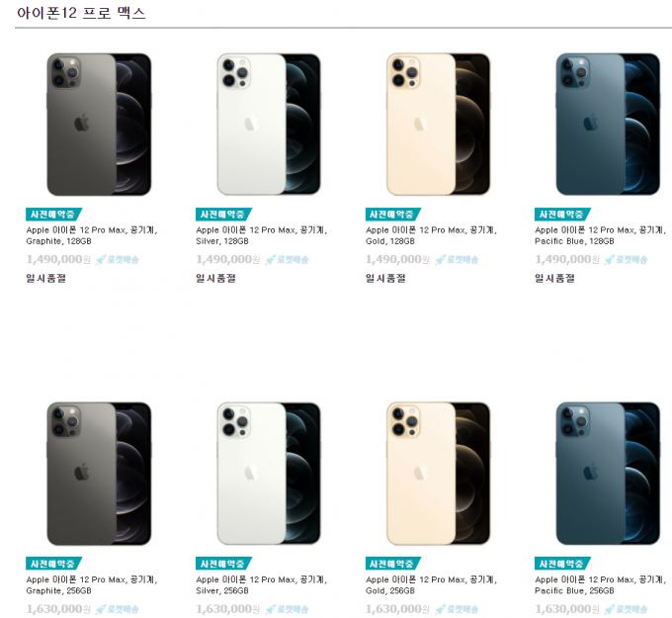Click the Silver 256GB product title link
672x618 pixels.
(262, 585)
